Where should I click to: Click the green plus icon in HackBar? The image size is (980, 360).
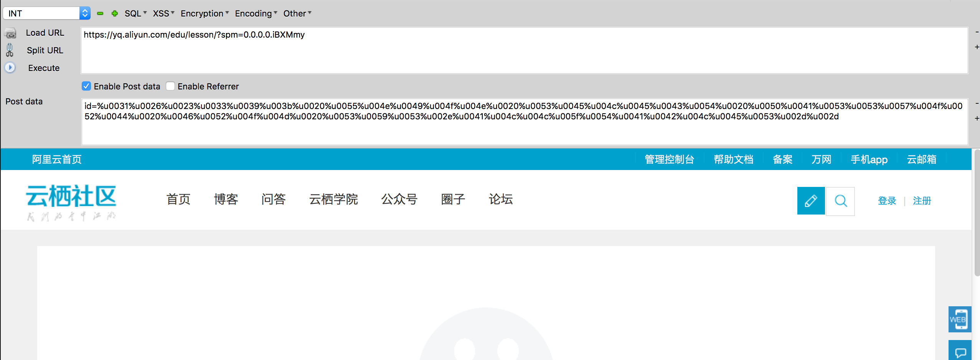coord(114,13)
